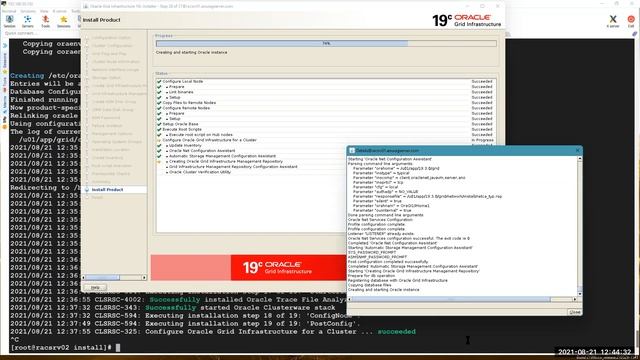640x360 pixels.
Task: Click the 'Creating and starting Oracle instance' log line
Action: coord(383,290)
